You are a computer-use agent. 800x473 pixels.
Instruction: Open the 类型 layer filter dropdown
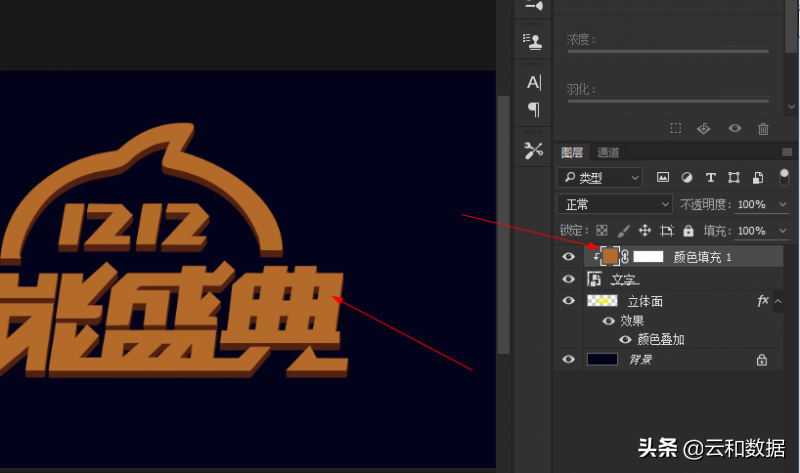coord(600,178)
